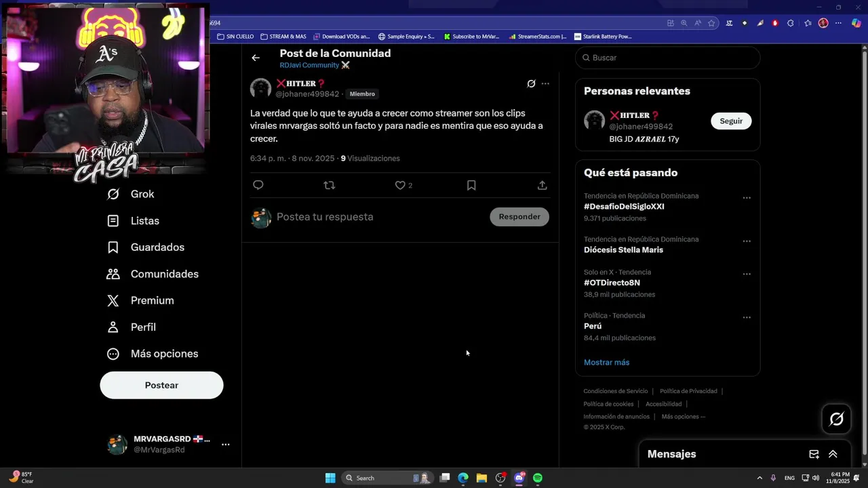This screenshot has width=868, height=488.
Task: Open Microsoft Edge from taskbar
Action: click(x=463, y=478)
